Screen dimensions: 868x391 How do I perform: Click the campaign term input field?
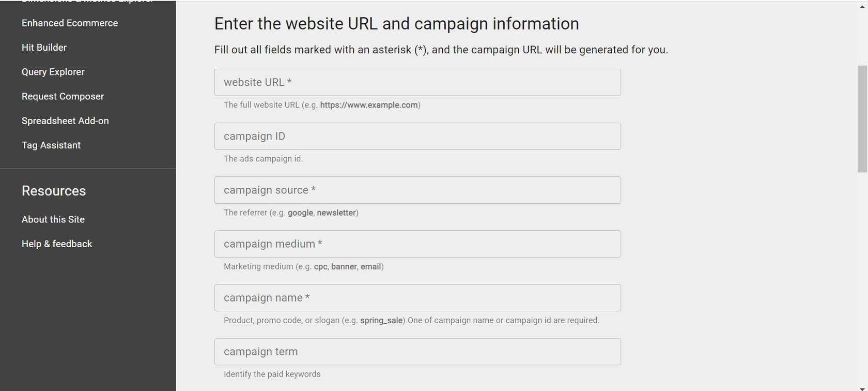(x=417, y=351)
